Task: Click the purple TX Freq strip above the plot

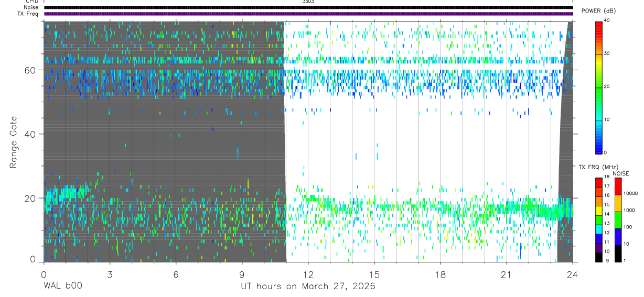Action: point(308,14)
